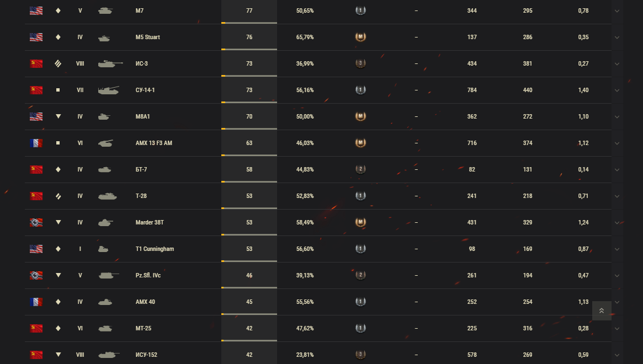Expand the M7 row details chevron
The height and width of the screenshot is (364, 643).
point(617,11)
